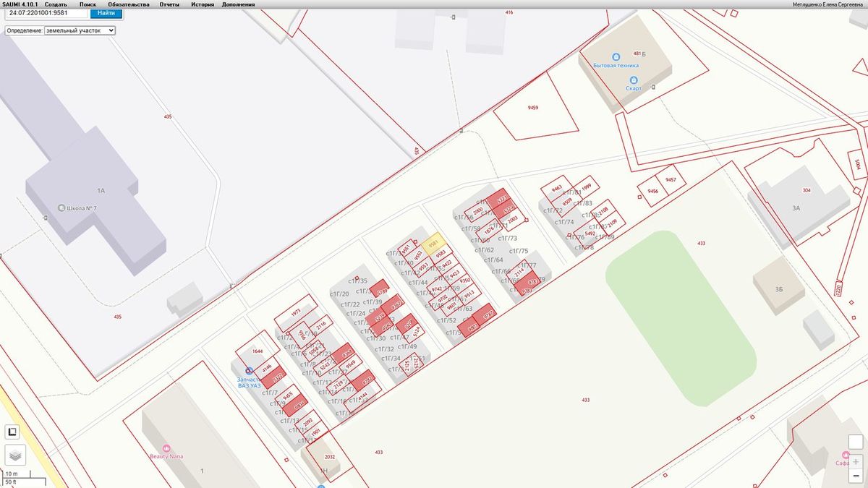Select land parcel 9459 on the map
This screenshot has width=868, height=488.
point(535,107)
